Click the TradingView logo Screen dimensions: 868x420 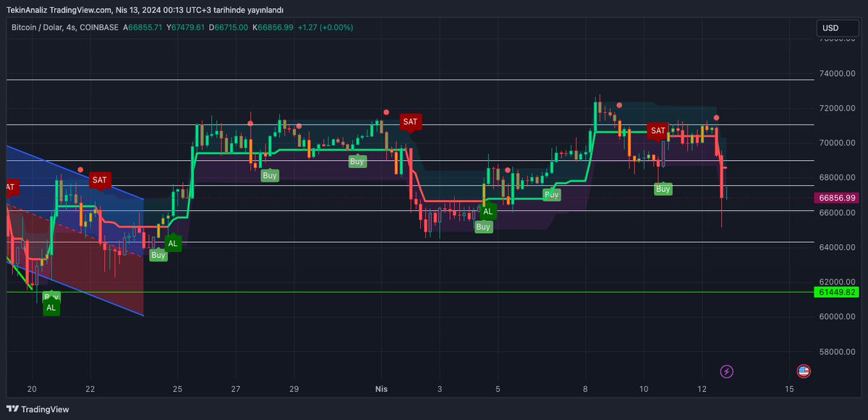pos(38,409)
